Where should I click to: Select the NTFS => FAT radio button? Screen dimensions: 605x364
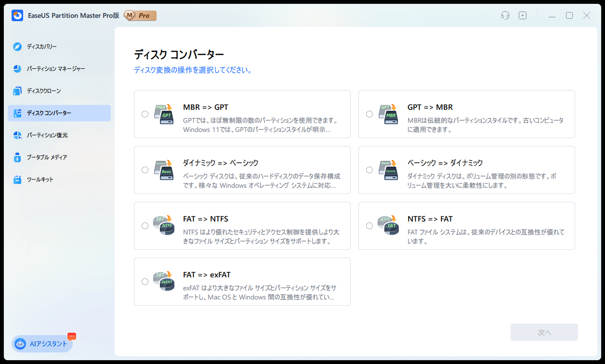[x=369, y=226]
